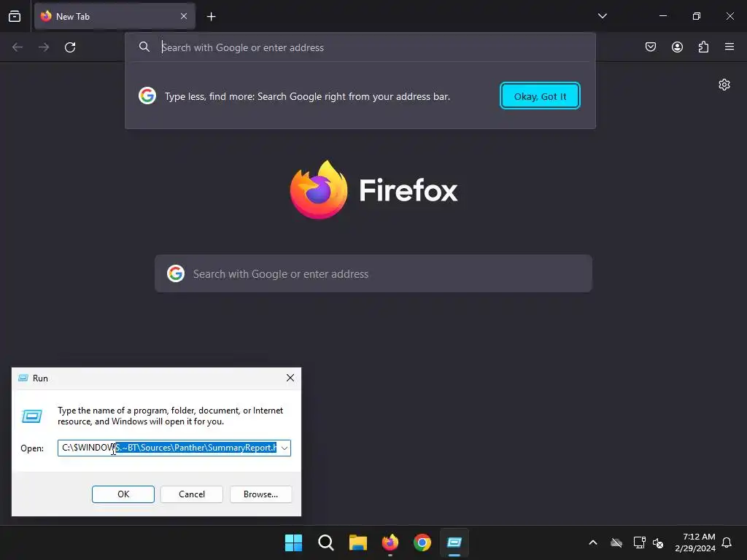Image resolution: width=747 pixels, height=560 pixels.
Task: Open the notifications bell icon
Action: [x=727, y=542]
